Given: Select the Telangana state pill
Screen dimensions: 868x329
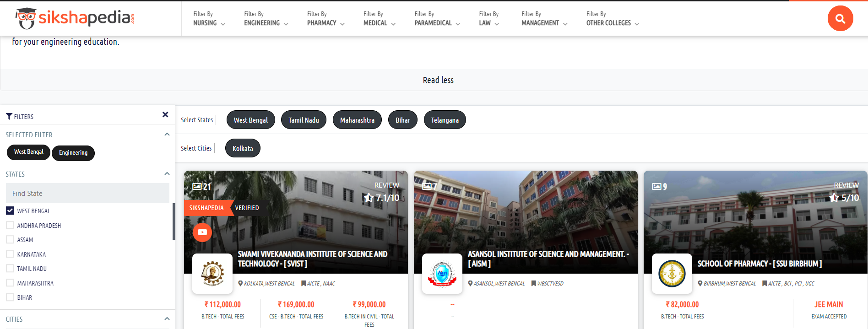Looking at the screenshot, I should (x=445, y=120).
